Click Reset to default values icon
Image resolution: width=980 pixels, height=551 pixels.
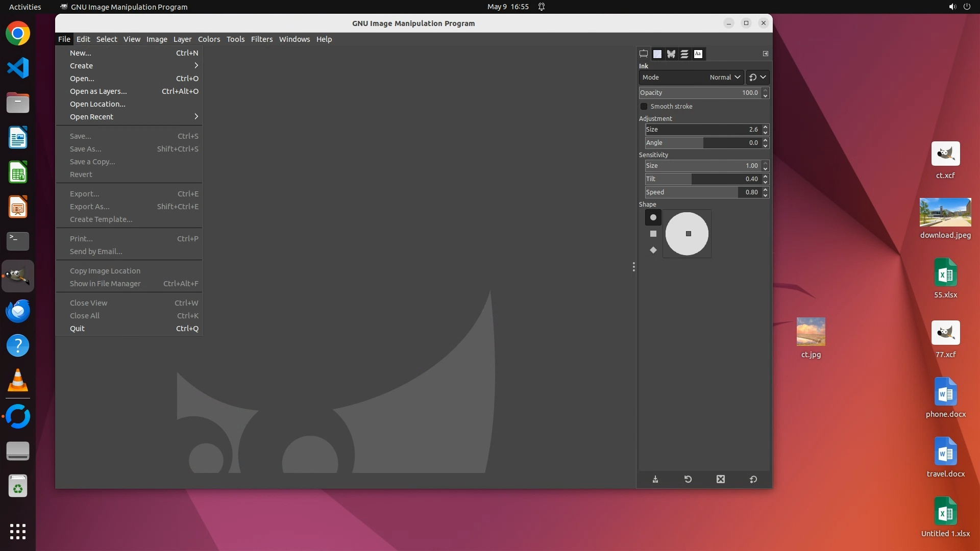pos(753,479)
